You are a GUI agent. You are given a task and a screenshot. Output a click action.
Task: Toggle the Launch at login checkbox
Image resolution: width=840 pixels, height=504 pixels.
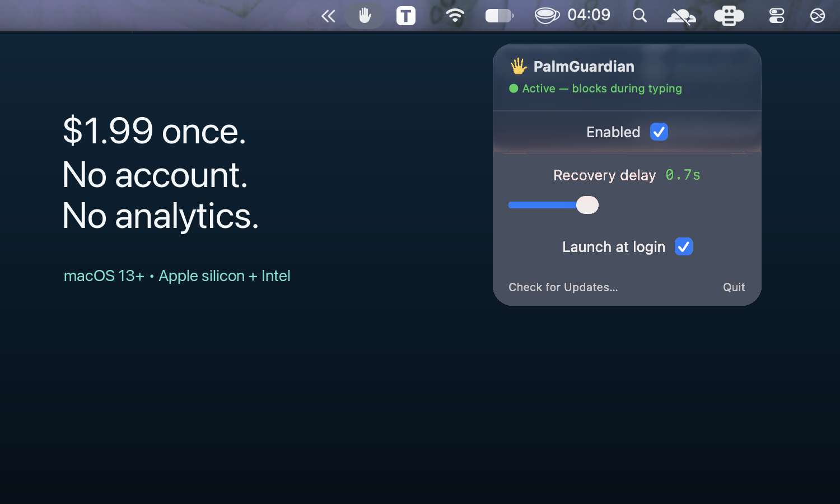[x=684, y=246]
